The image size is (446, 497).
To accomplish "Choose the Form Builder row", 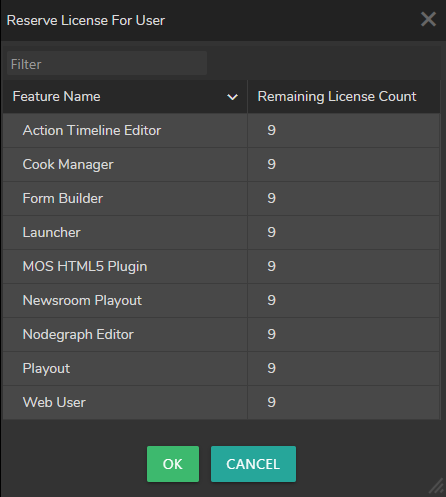I will pyautogui.click(x=222, y=198).
